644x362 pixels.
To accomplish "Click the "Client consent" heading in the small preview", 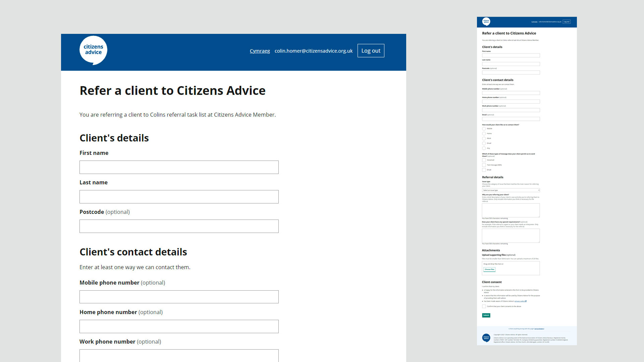I will 492,282.
